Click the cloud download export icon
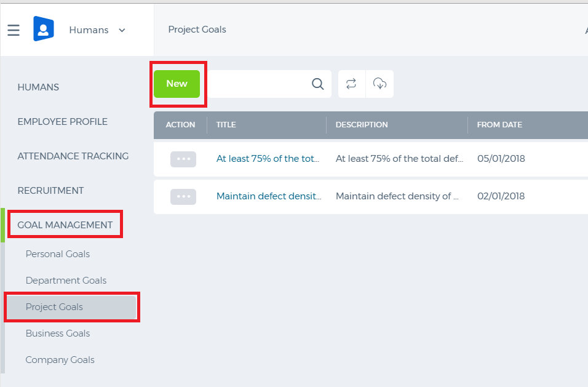This screenshot has width=588, height=387. (379, 84)
